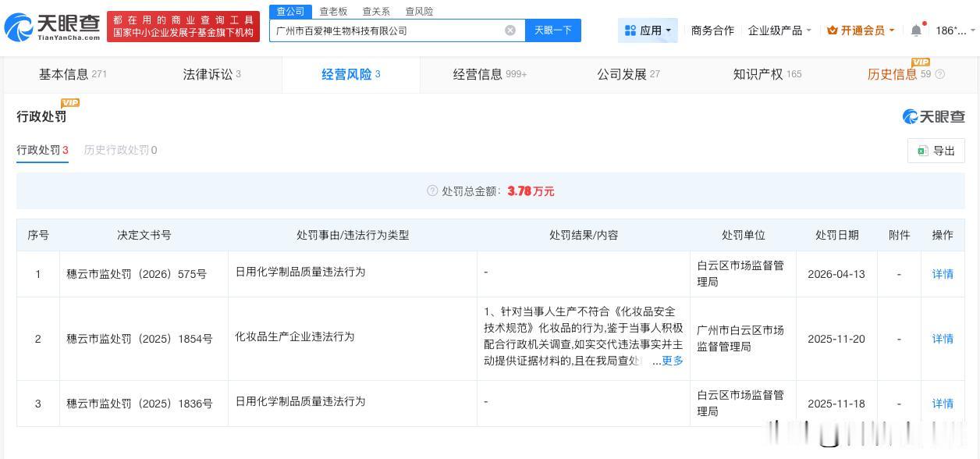The height and width of the screenshot is (459, 980).
Task: Click document number 穗云市监处罚〔2025〕1854号
Action: pos(140,339)
